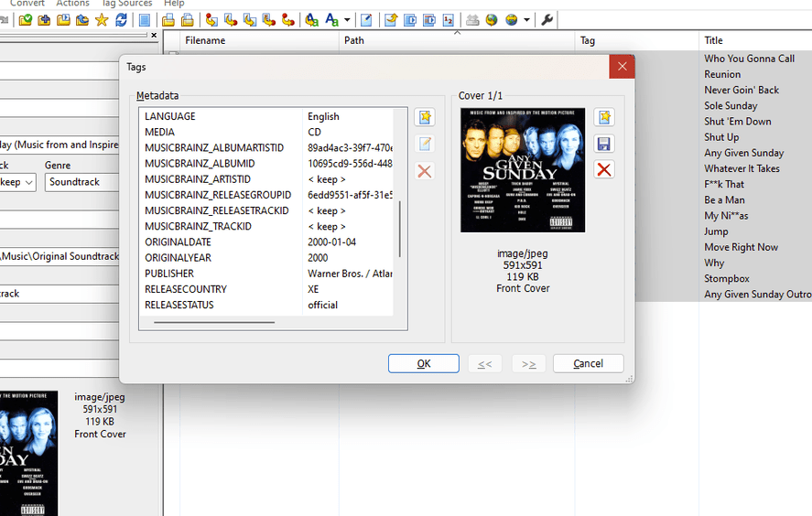Remove the metadata field with the red X
The width and height of the screenshot is (812, 516).
coord(425,171)
